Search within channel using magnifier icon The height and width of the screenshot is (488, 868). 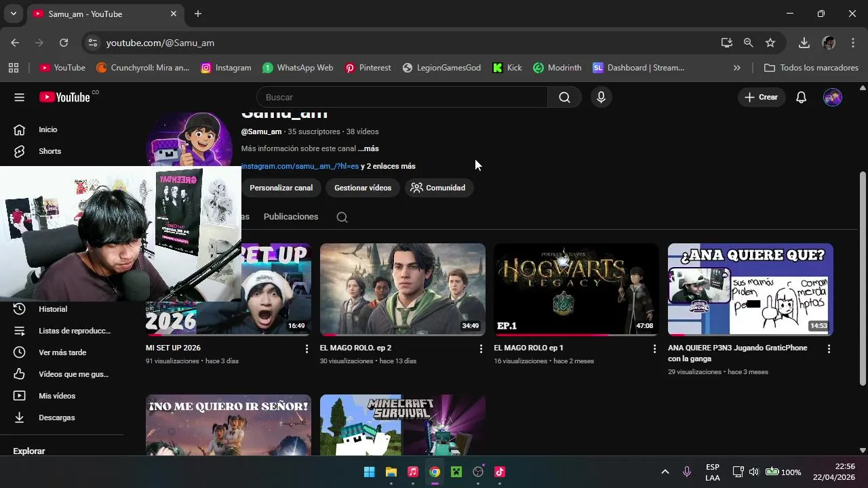(x=342, y=217)
